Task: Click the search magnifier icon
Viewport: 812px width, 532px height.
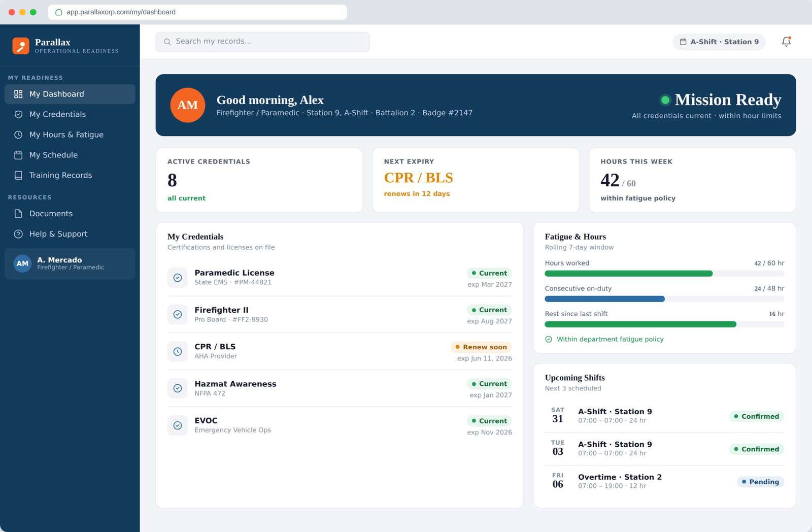Action: click(x=167, y=42)
